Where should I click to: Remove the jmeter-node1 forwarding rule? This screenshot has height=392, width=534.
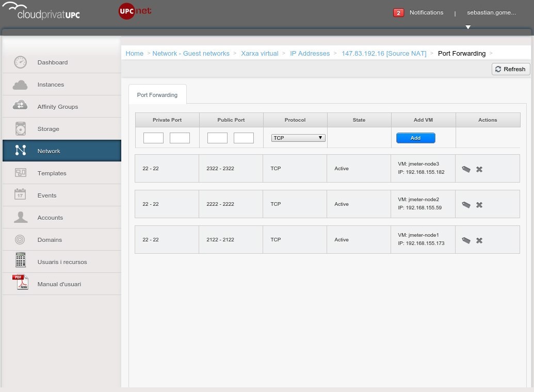tap(479, 240)
